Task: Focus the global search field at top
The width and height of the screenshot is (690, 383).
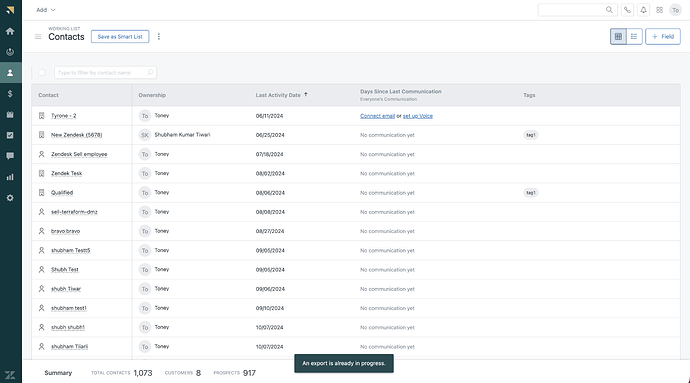Action: (577, 10)
